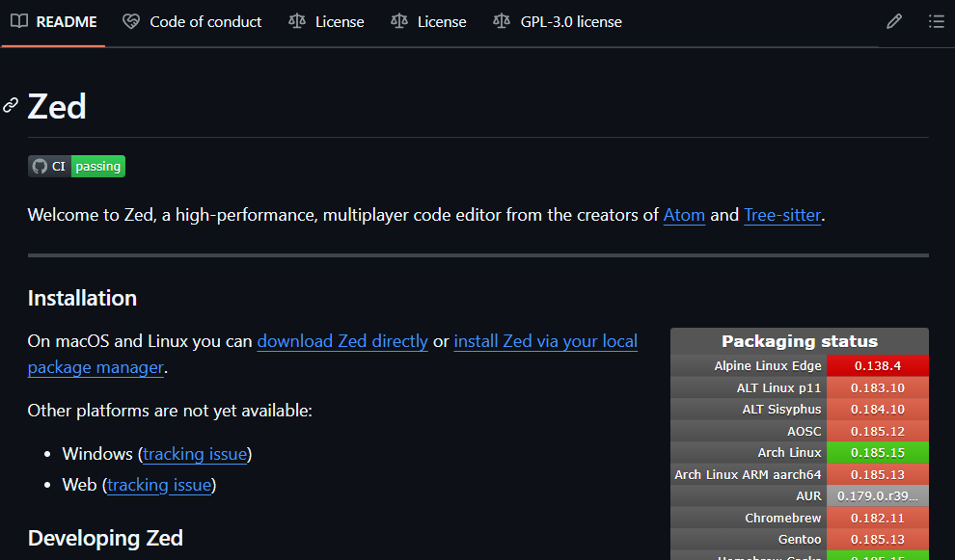Click the CI passing badge
Viewport: 955px width, 560px height.
pos(77,166)
